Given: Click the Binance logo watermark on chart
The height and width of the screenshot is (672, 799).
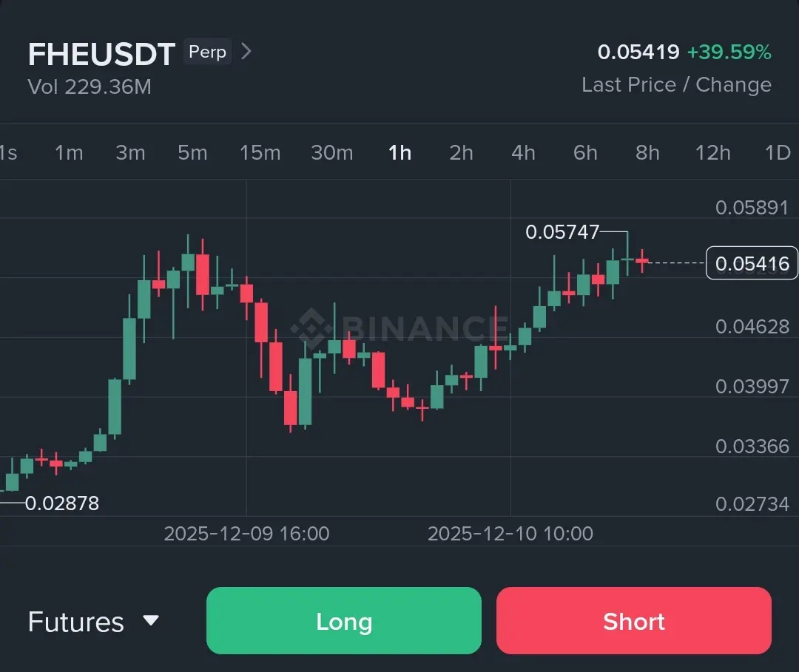Looking at the screenshot, I should coord(399,327).
